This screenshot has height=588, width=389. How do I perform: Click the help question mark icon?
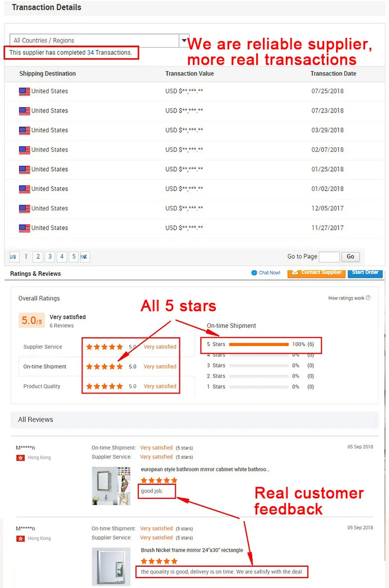click(x=368, y=298)
